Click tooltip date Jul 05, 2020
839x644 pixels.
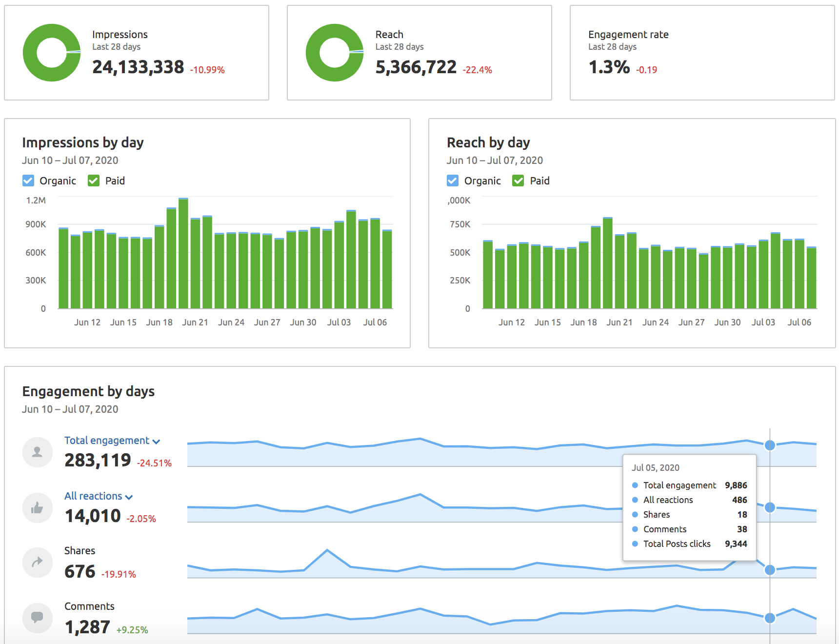click(656, 467)
